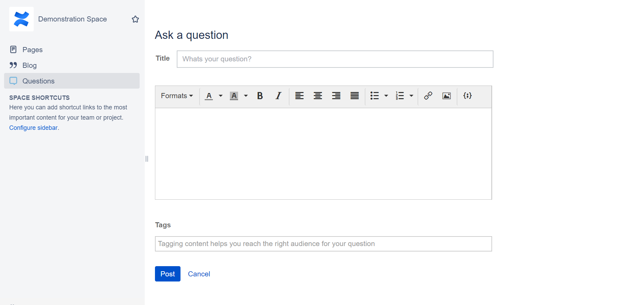This screenshot has height=305, width=644.
Task: Click the Questions speech bubble icon
Action: pos(13,81)
